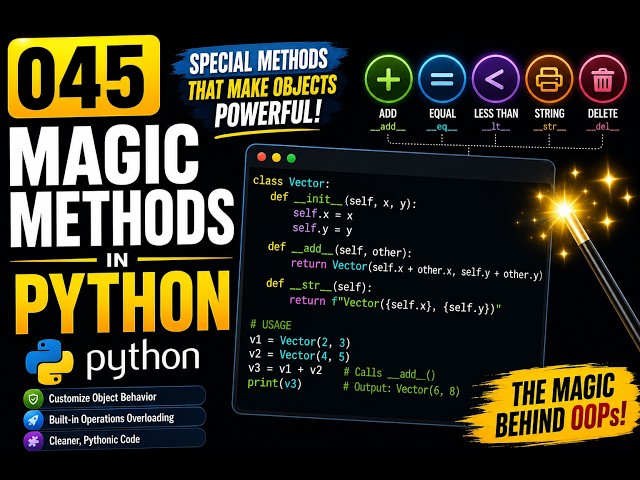Click the red trash can DELETE icon

tap(602, 79)
